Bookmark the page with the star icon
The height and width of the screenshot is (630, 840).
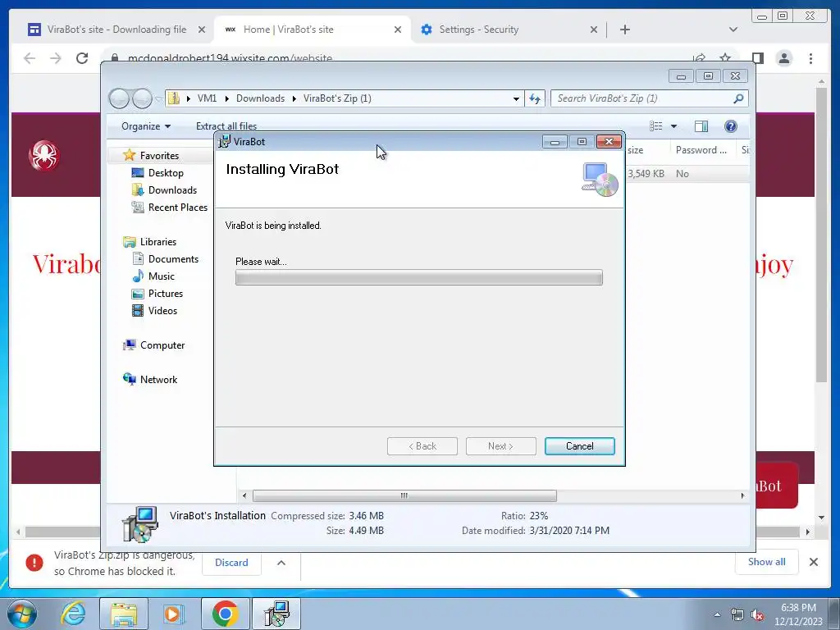(725, 57)
